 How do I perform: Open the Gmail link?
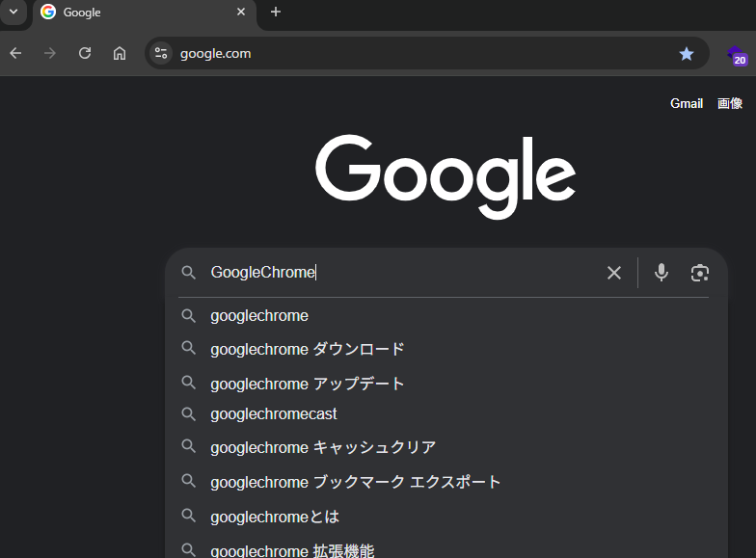(x=687, y=104)
